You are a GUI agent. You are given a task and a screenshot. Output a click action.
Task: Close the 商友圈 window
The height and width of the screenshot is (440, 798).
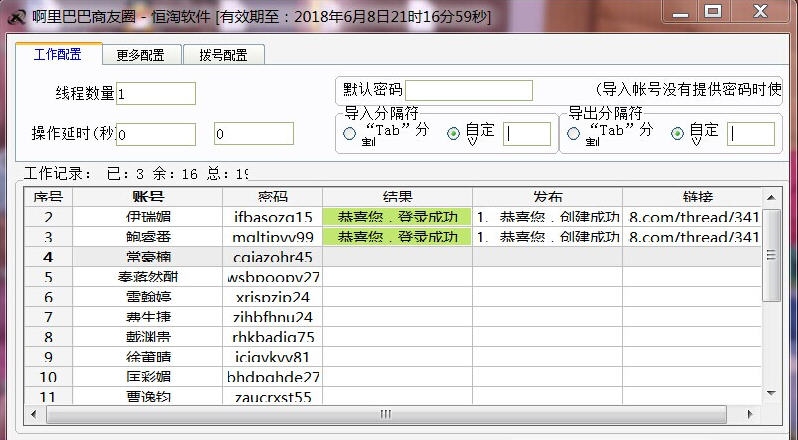tap(760, 12)
